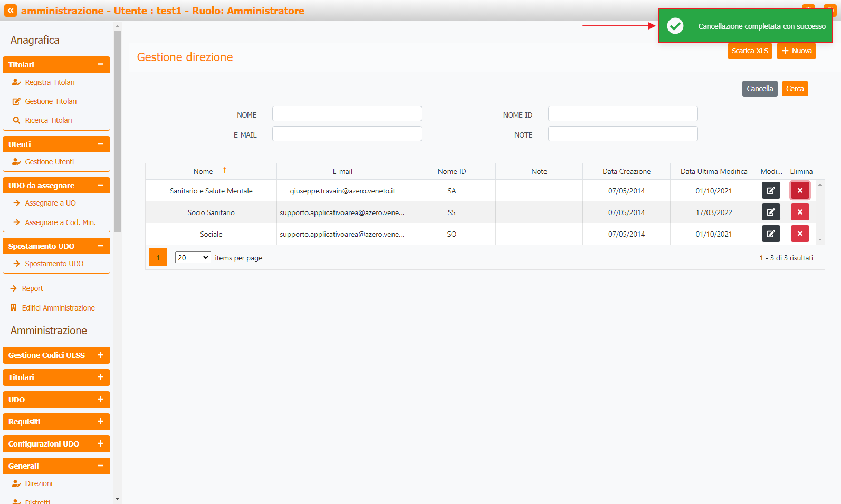Click the Cerca search button
Image resolution: width=841 pixels, height=504 pixels.
tap(795, 89)
